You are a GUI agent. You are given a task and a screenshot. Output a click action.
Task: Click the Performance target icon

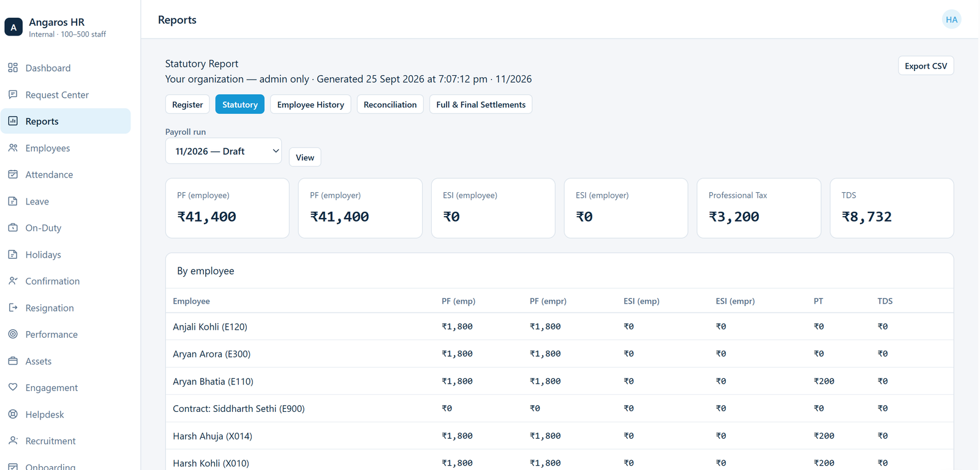click(13, 334)
